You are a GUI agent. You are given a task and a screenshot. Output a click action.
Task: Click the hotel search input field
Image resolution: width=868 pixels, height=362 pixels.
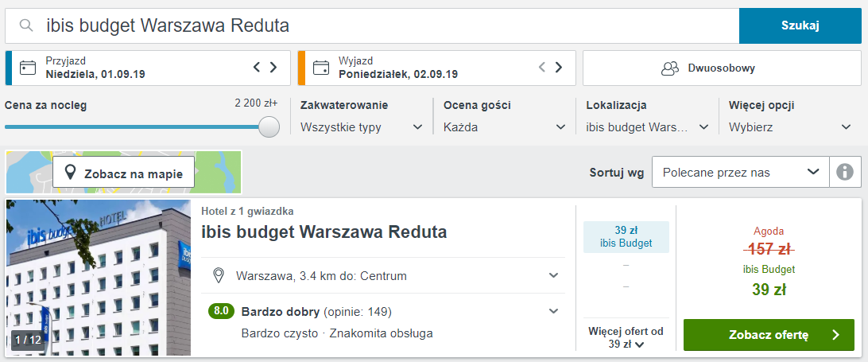click(372, 25)
